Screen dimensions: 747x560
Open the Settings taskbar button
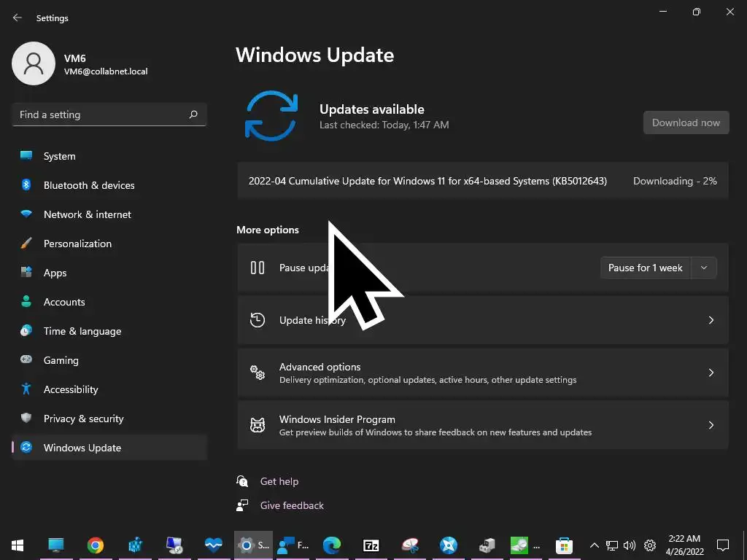pos(253,545)
